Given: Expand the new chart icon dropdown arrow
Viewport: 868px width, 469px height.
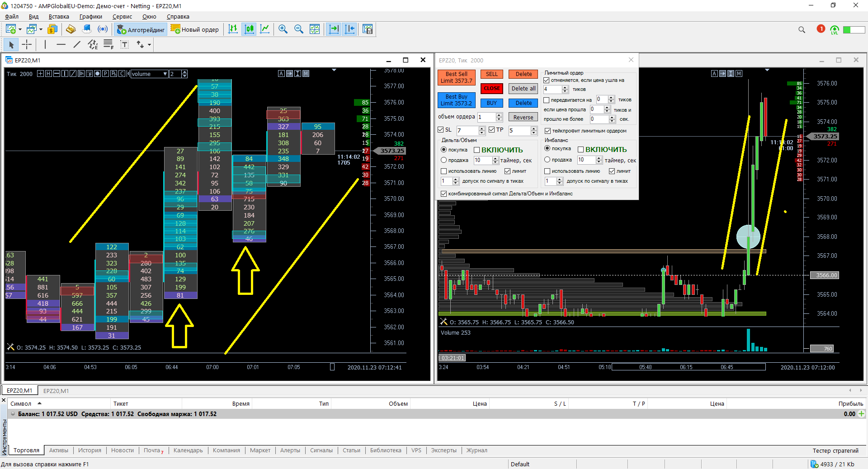Looking at the screenshot, I should pos(20,30).
